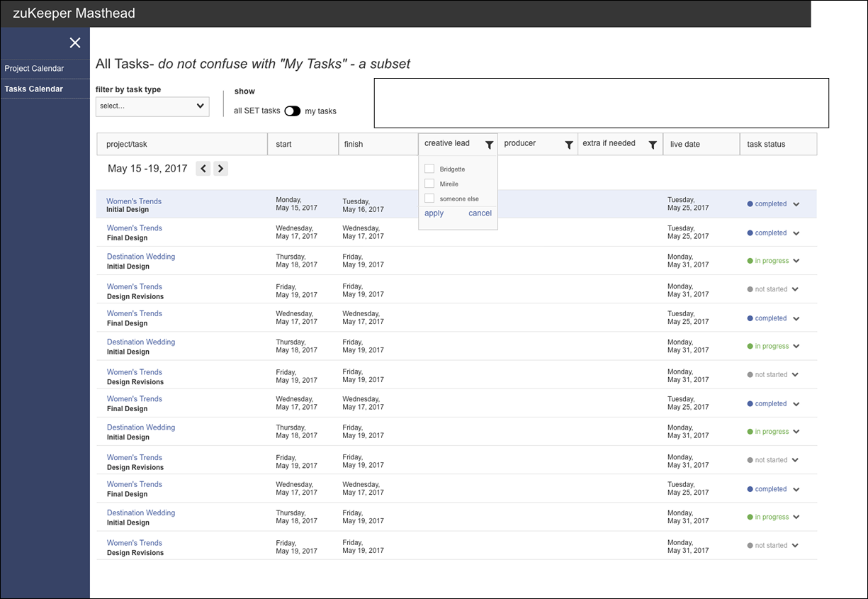The width and height of the screenshot is (868, 599).
Task: Expand status chevron on topmost not started row
Action: 795,289
